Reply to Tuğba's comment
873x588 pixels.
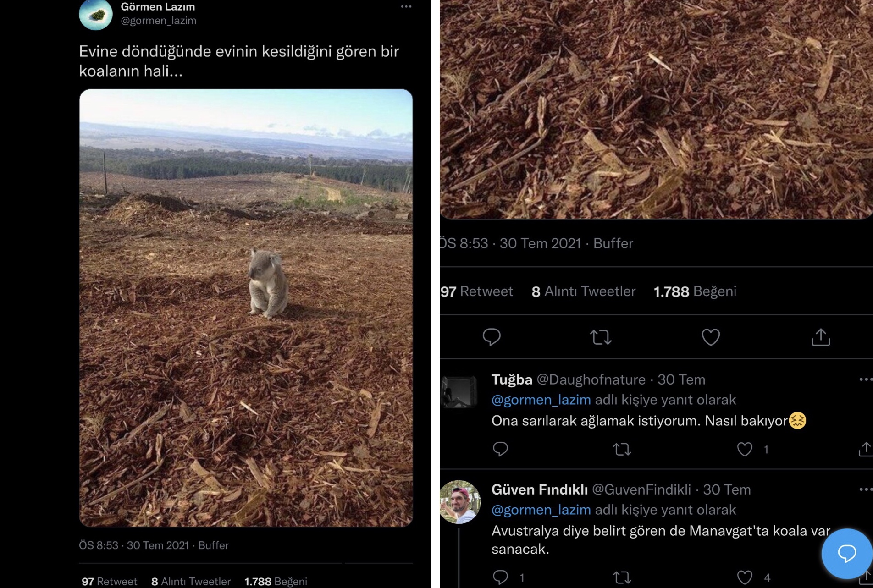(x=500, y=449)
